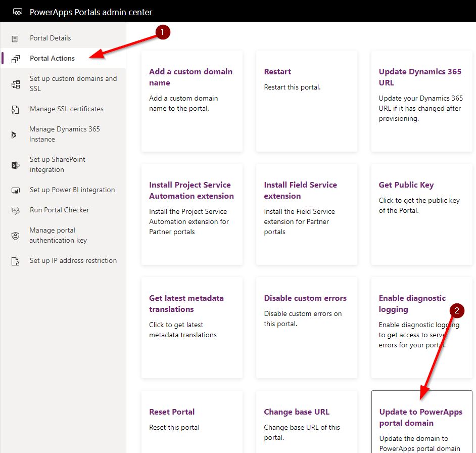Click the Get Public Key card
This screenshot has width=476, height=453.
pos(421,214)
